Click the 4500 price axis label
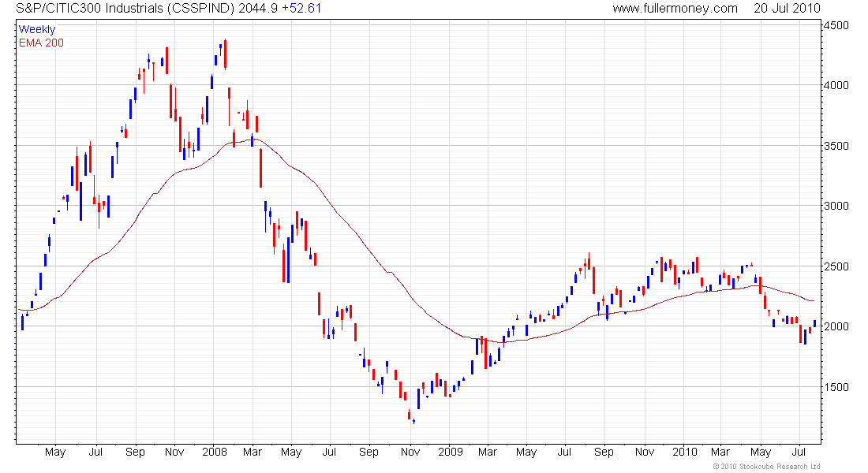The width and height of the screenshot is (868, 473). pos(836,25)
